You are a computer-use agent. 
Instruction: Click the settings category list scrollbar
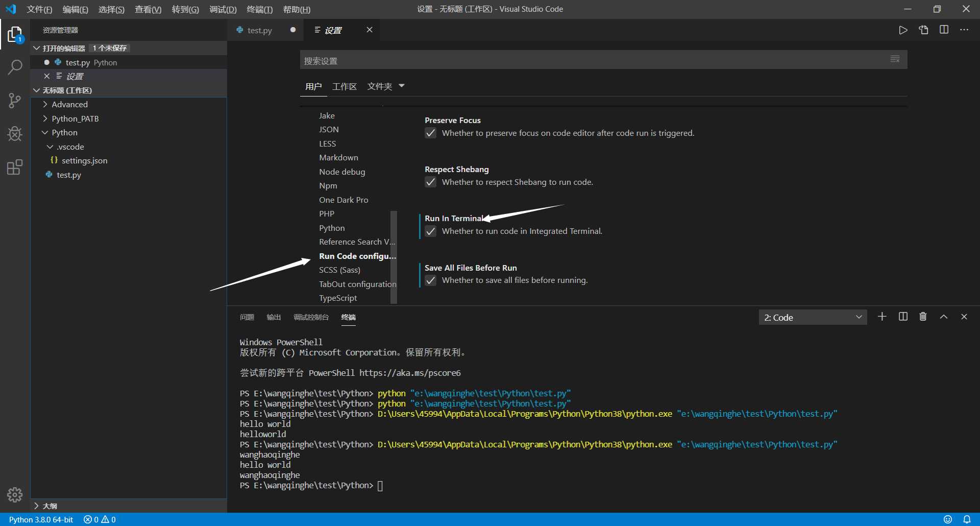point(394,257)
